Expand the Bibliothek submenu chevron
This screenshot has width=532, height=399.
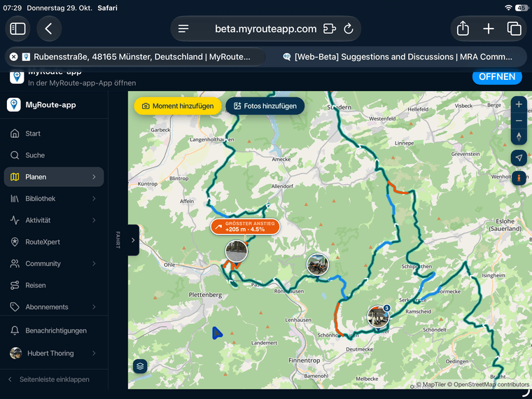(x=94, y=199)
